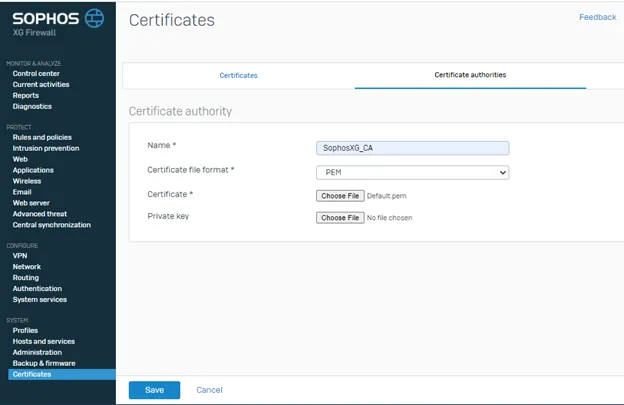Click into the Name input field
Screen dimensions: 624x405
point(412,148)
